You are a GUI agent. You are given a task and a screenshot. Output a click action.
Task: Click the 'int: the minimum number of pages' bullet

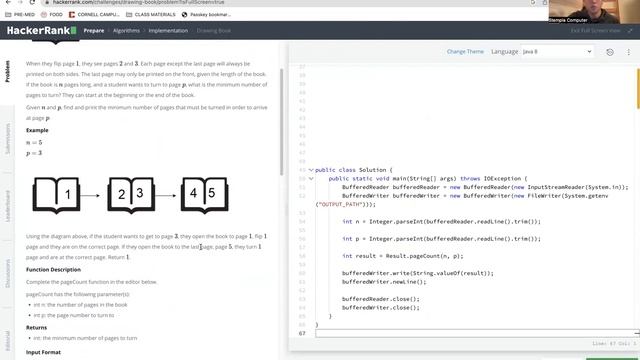coord(85,338)
